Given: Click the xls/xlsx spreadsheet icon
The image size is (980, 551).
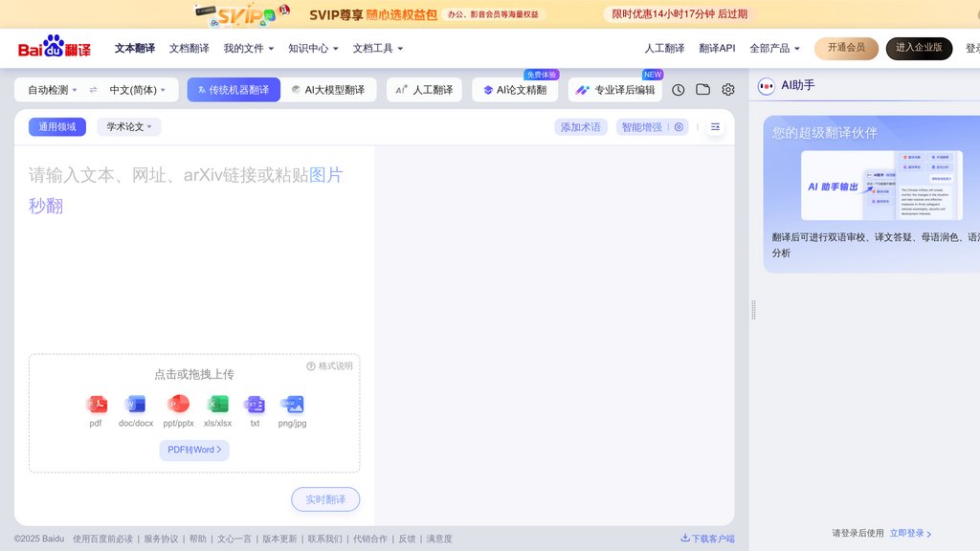Looking at the screenshot, I should click(x=217, y=405).
